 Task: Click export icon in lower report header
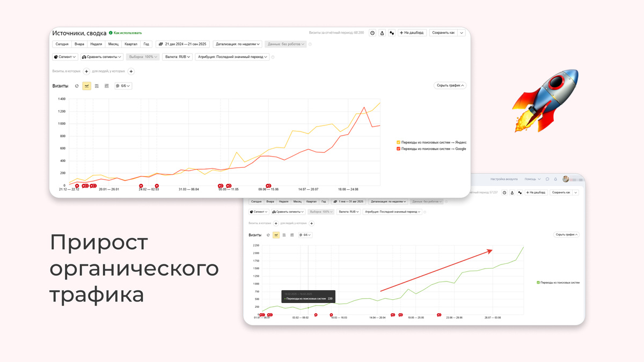click(512, 192)
